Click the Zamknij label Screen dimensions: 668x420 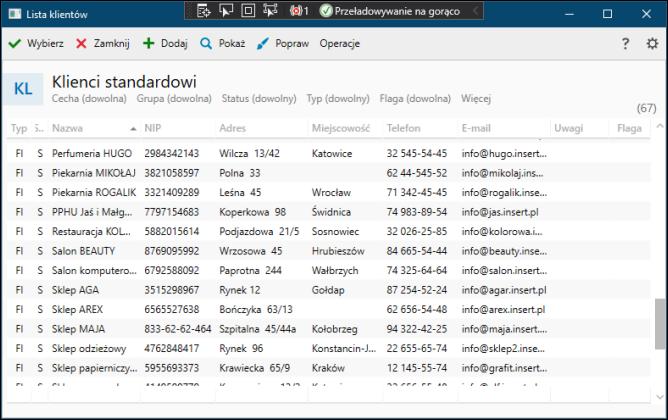(x=112, y=43)
